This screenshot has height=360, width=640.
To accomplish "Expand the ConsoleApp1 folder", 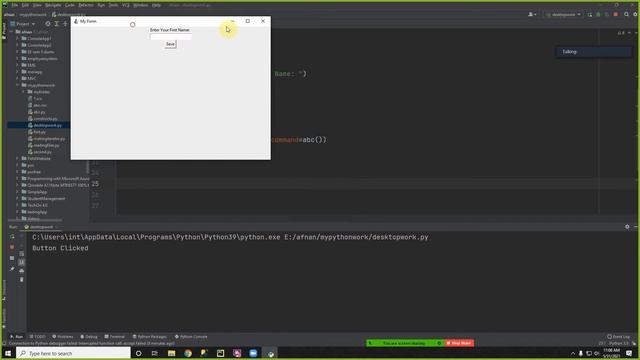I will [18, 38].
